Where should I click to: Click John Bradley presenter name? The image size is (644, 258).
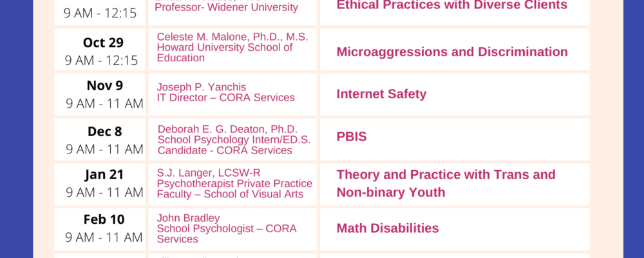188,218
